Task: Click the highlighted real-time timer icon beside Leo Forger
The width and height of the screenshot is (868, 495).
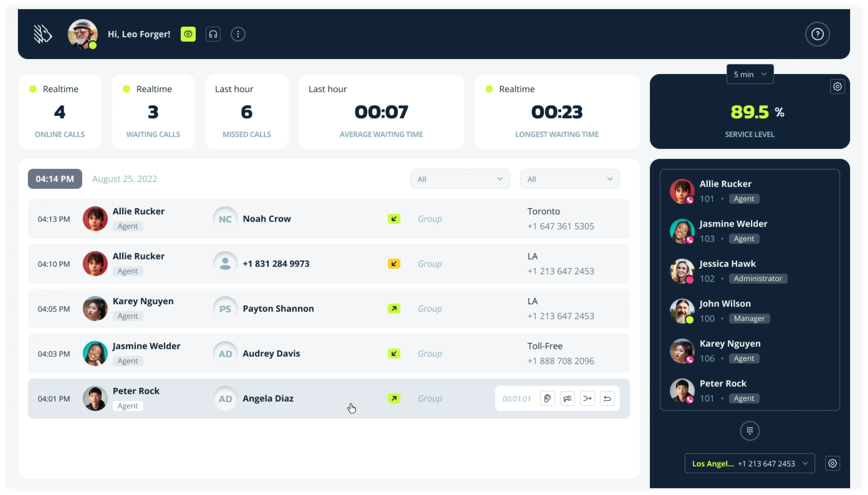Action: click(x=188, y=34)
